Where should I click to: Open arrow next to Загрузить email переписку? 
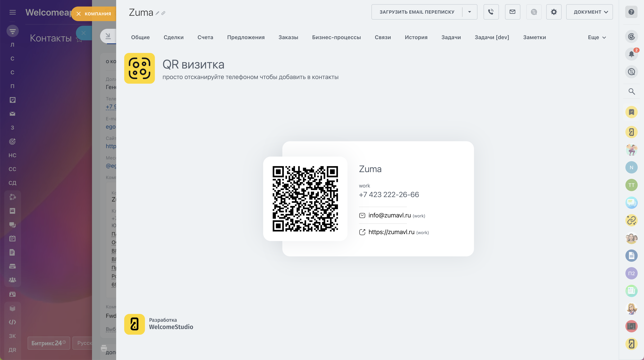click(x=469, y=12)
